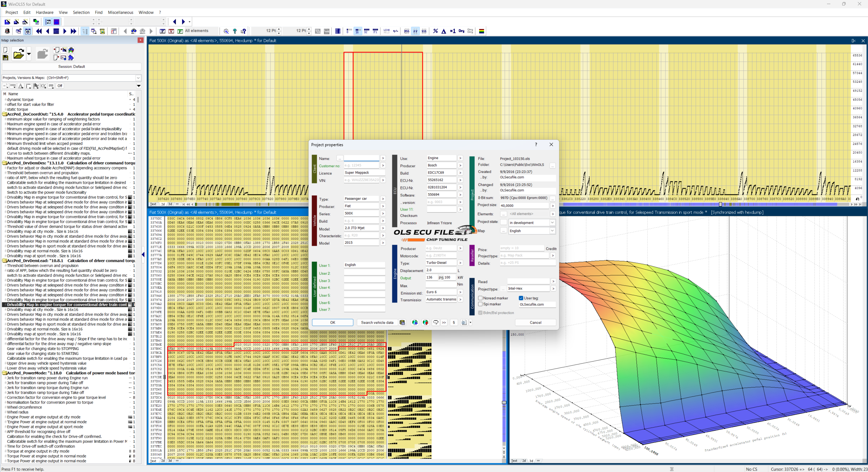Select 'static torque' in the map tree
868x472 pixels.
pyautogui.click(x=18, y=109)
